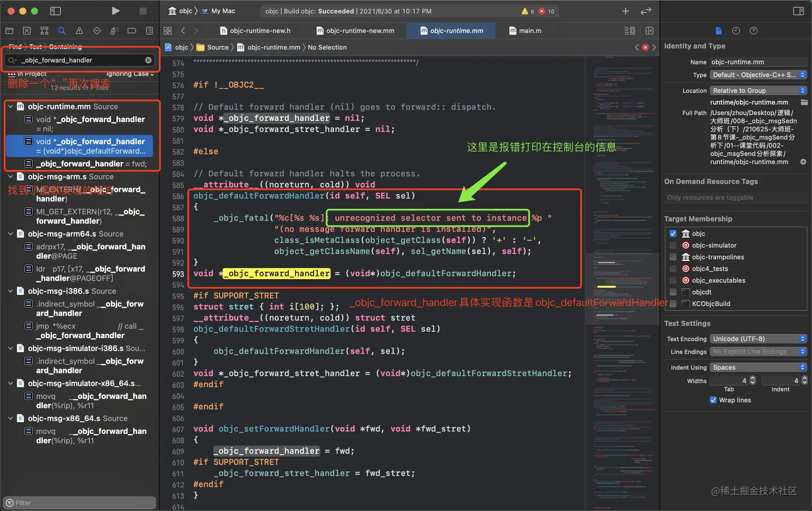This screenshot has width=812, height=511.
Task: Open the Report navigator
Action: [x=149, y=31]
